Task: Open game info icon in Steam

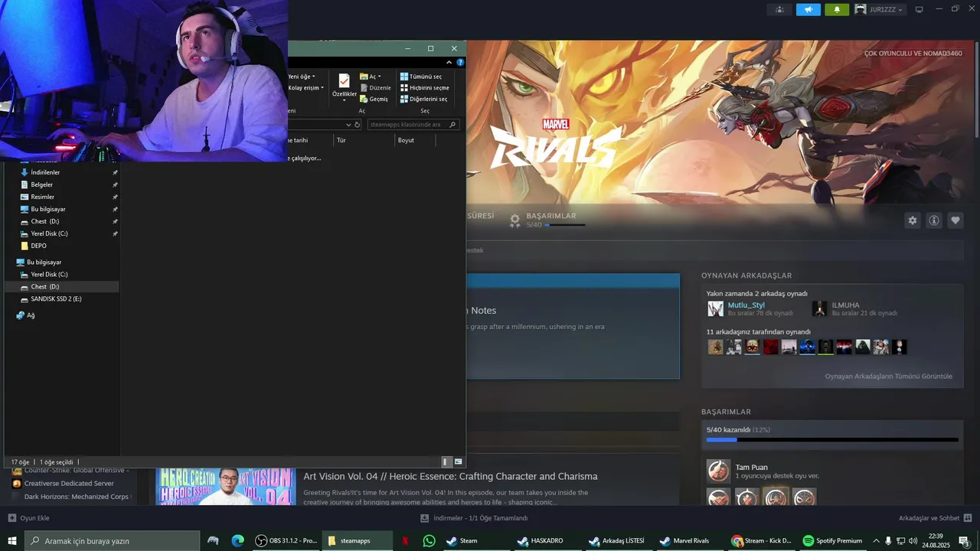Action: pyautogui.click(x=934, y=220)
